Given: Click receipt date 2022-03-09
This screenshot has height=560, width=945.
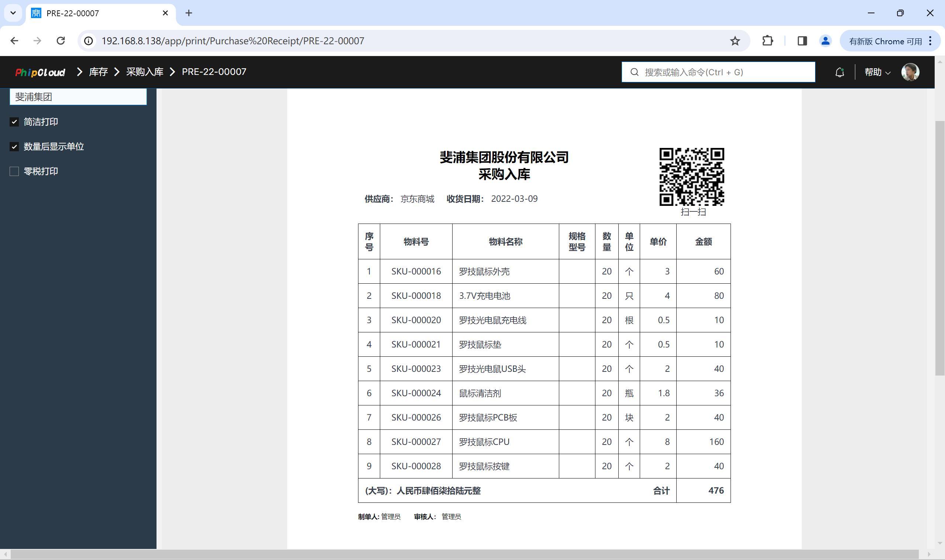Looking at the screenshot, I should (514, 199).
